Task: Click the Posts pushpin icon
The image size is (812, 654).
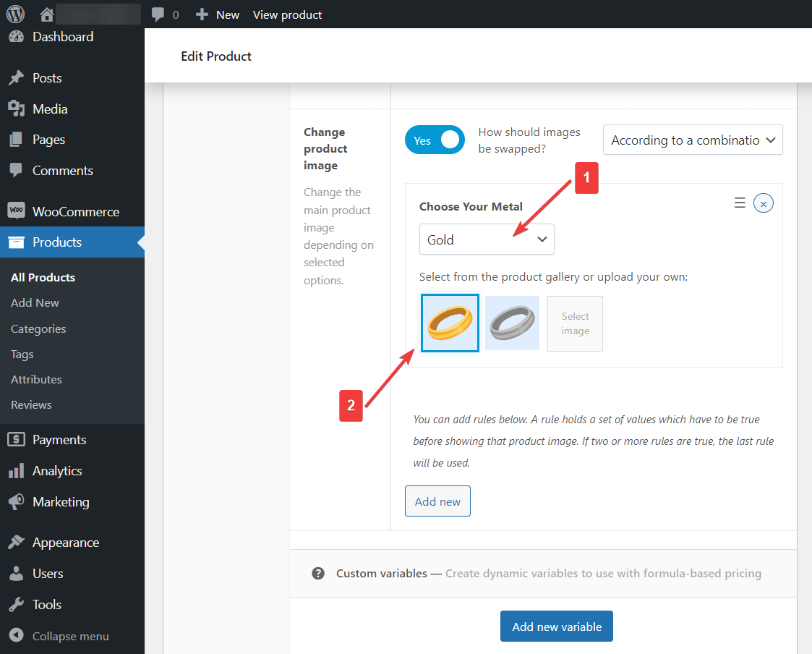Action: 16,77
